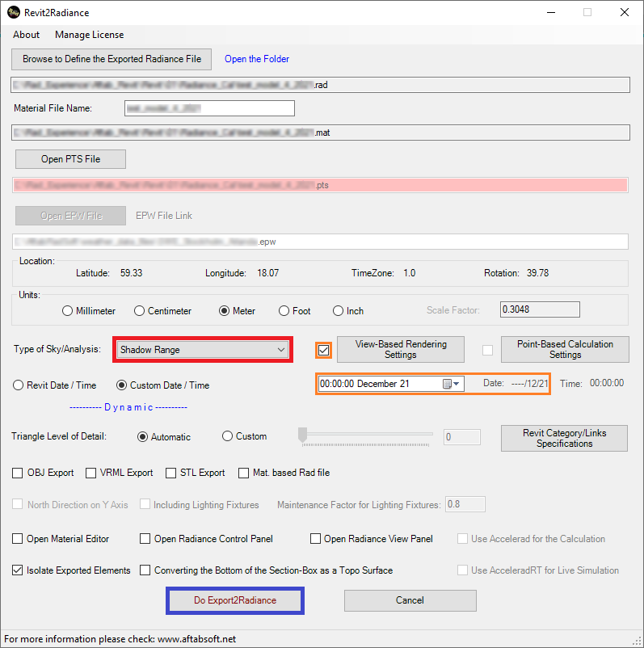Expand the Type of Sky/Analysis dropdown
The width and height of the screenshot is (644, 648).
[x=203, y=350]
